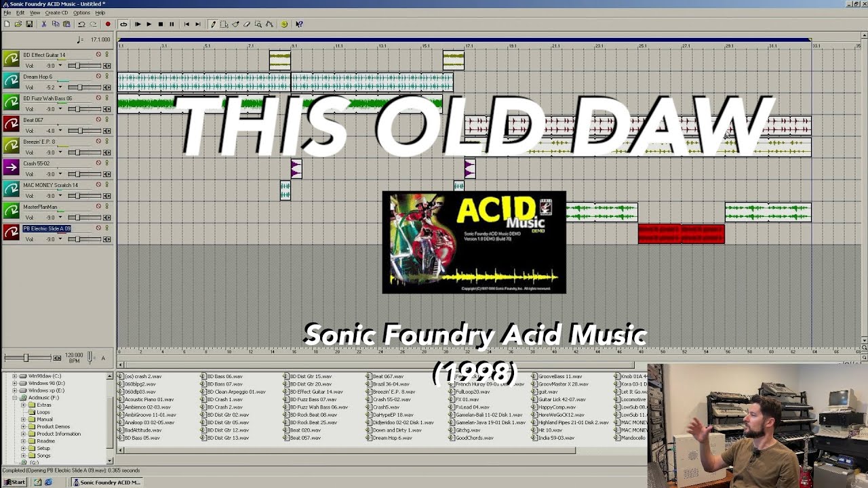Image resolution: width=868 pixels, height=488 pixels.
Task: Click the Play button in toolbar
Action: coord(149,24)
